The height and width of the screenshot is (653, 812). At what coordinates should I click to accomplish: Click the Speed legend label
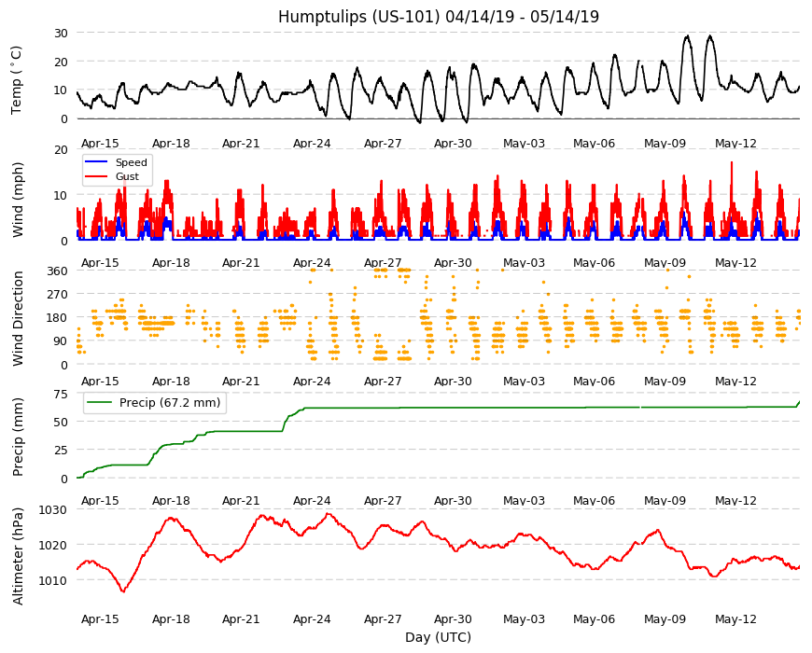[131, 162]
